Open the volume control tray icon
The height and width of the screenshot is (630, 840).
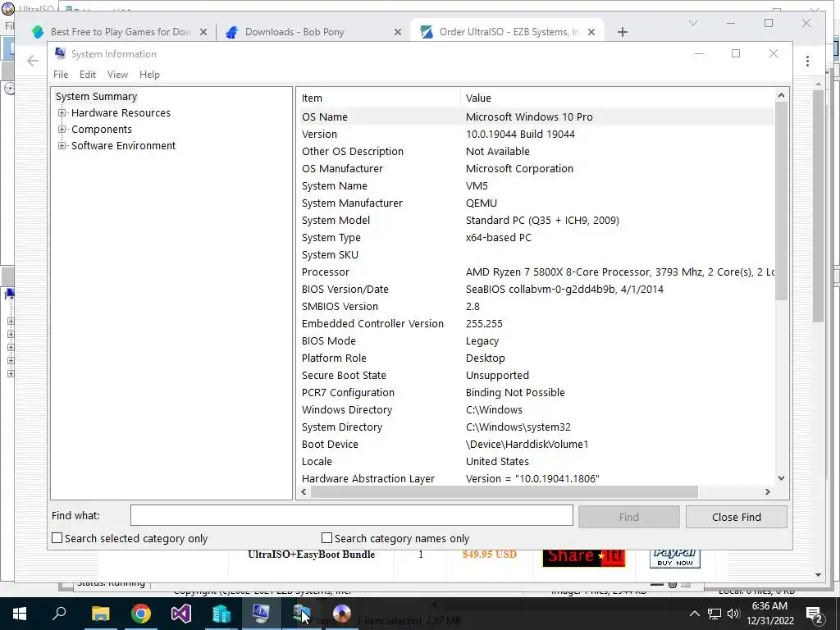coord(733,614)
